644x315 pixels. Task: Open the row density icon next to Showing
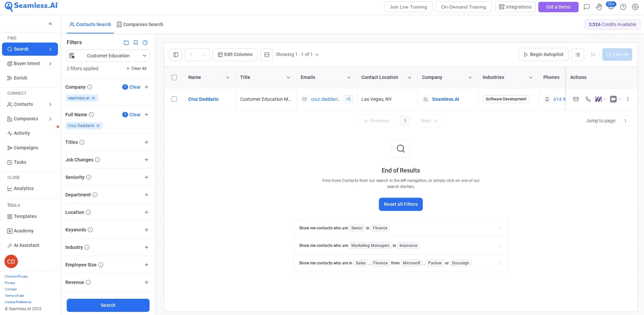point(267,54)
